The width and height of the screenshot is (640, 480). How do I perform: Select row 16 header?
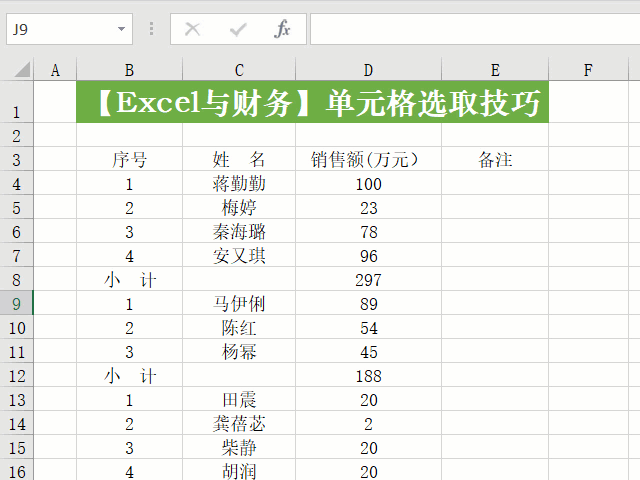(17, 470)
